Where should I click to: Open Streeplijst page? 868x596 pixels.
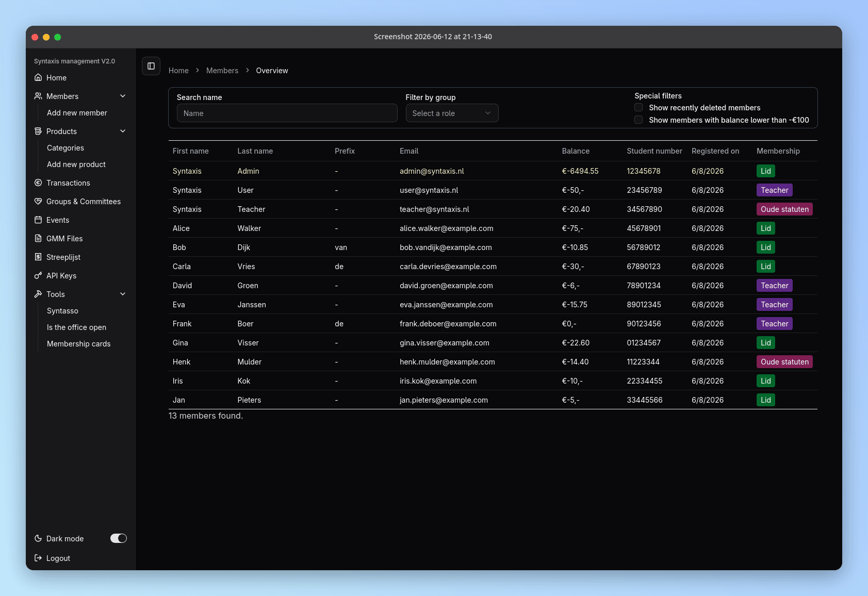pos(63,257)
